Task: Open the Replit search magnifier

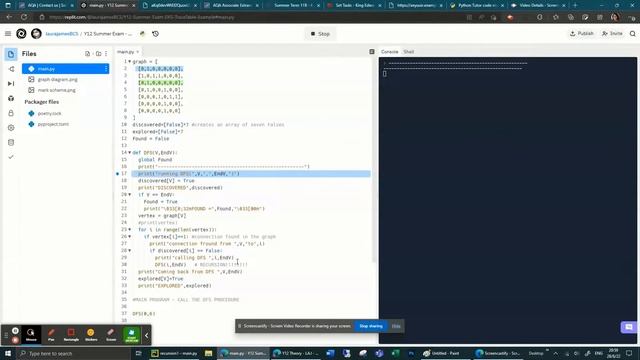Action: coord(633,34)
